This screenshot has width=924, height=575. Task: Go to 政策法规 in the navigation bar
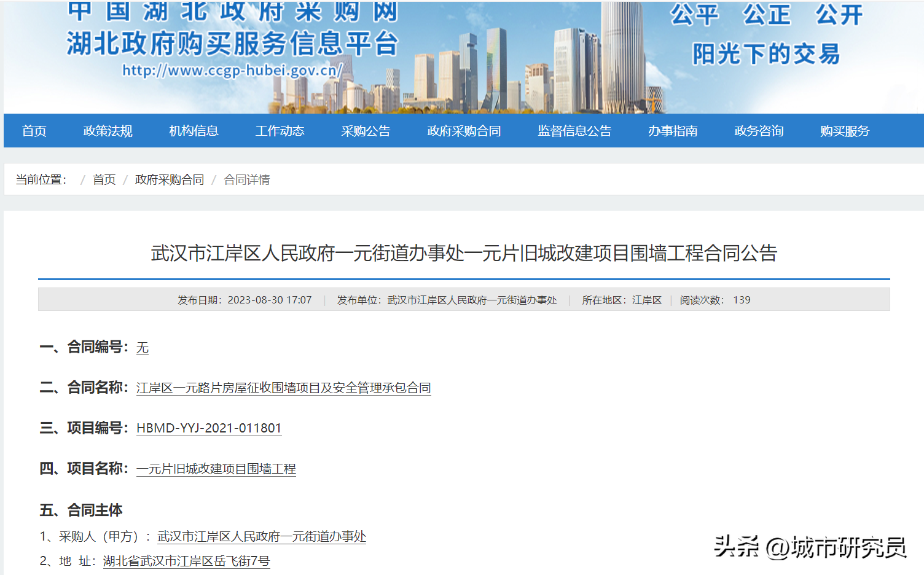pyautogui.click(x=108, y=131)
